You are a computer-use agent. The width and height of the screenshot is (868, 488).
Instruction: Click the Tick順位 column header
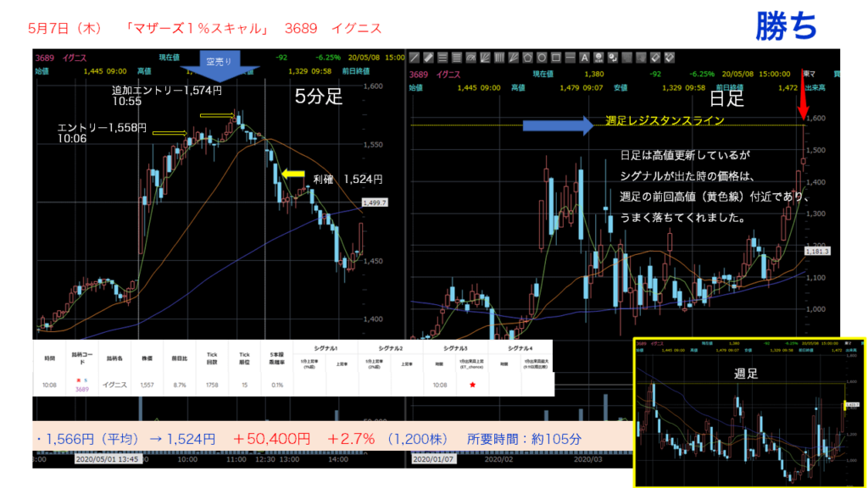tap(245, 358)
